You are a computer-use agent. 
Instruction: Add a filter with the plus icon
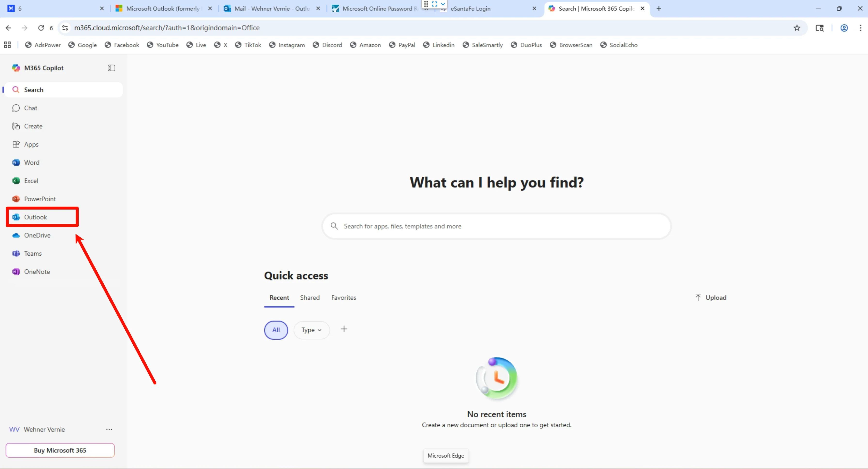[344, 329]
